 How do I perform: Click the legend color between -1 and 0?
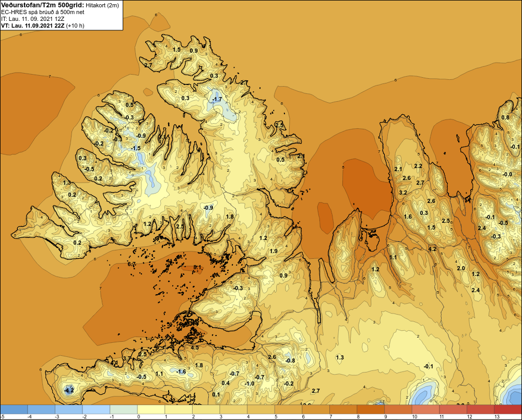(124, 409)
